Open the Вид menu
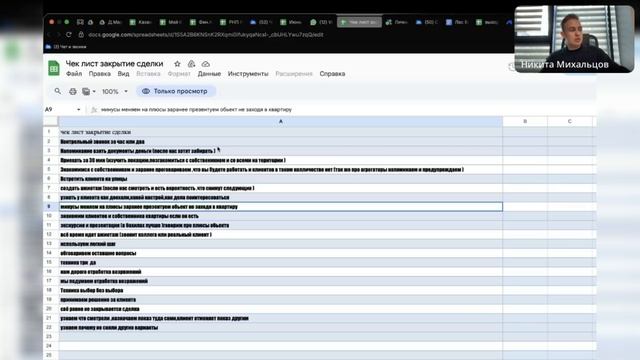 (123, 74)
